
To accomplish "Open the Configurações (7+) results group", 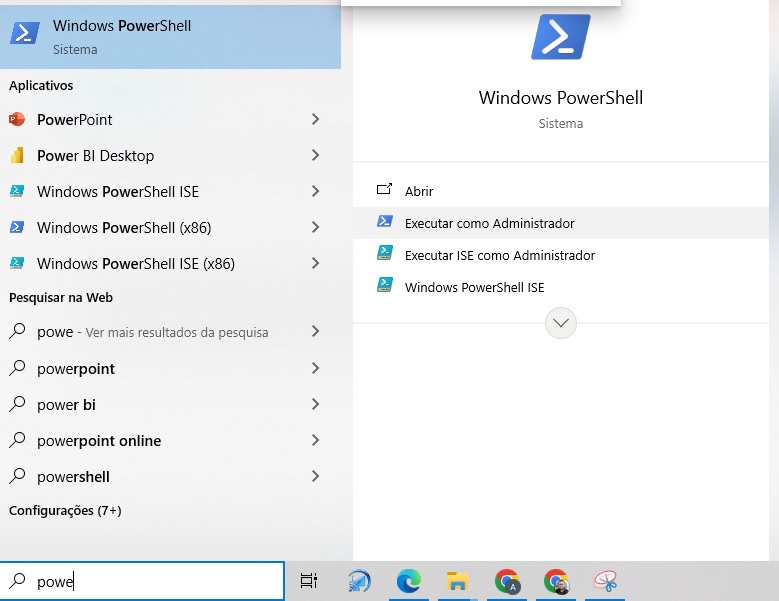I will tap(65, 511).
